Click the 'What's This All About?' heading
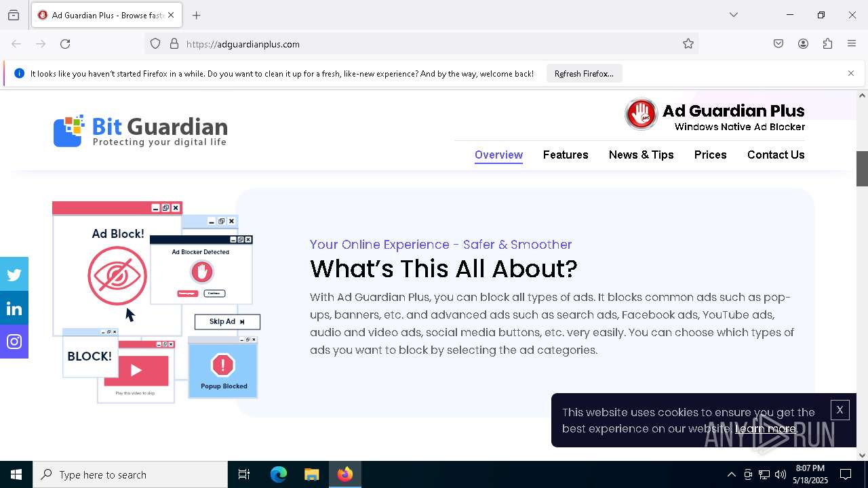 443,269
